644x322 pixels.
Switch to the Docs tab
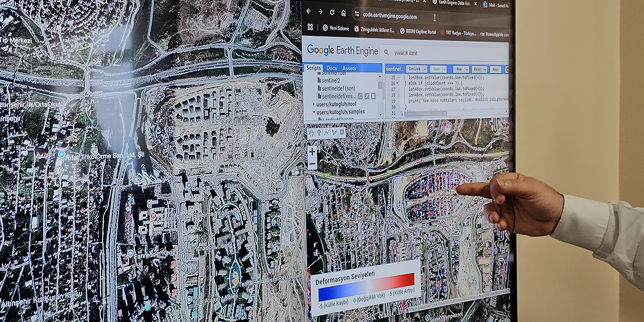tap(332, 68)
